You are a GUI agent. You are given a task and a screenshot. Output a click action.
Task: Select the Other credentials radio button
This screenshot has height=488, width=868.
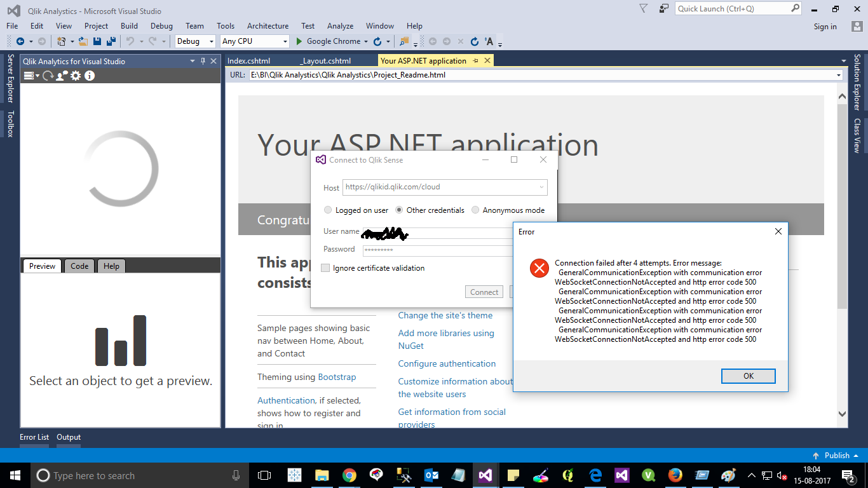(x=399, y=210)
